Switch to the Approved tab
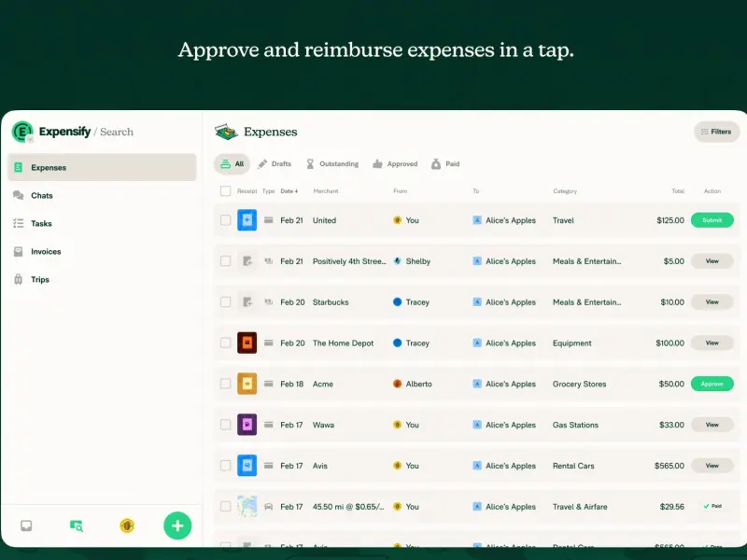The image size is (747, 560). (x=395, y=164)
